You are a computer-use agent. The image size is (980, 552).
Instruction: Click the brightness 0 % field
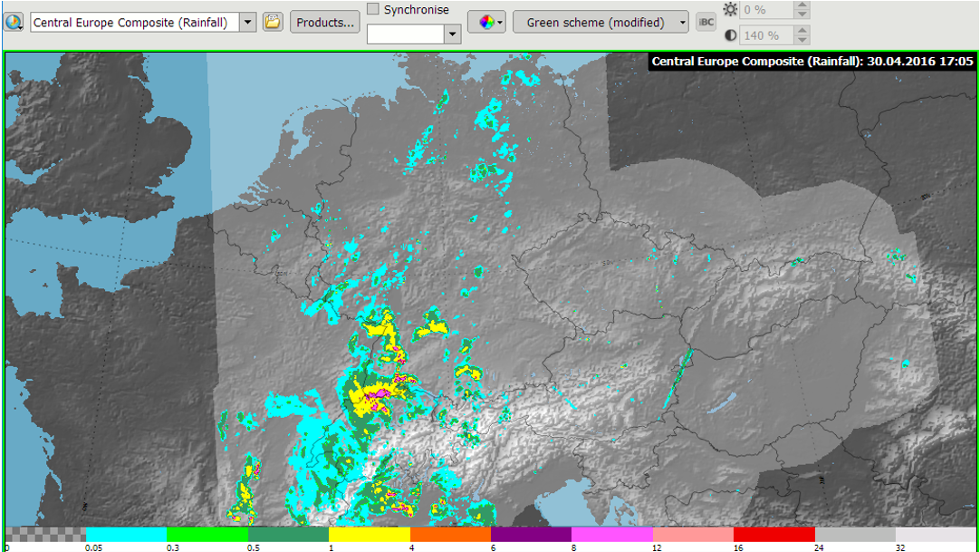click(765, 10)
